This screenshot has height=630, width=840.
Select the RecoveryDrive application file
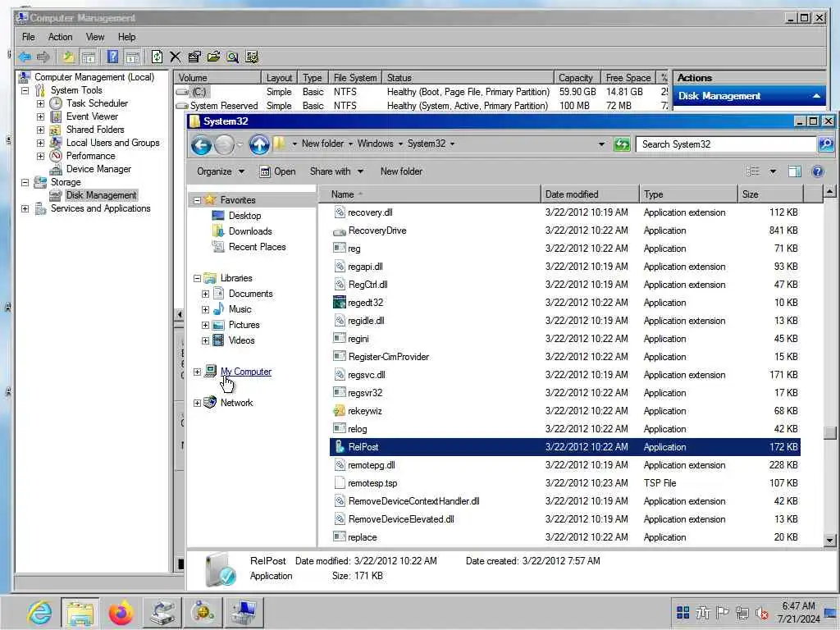click(565, 231)
